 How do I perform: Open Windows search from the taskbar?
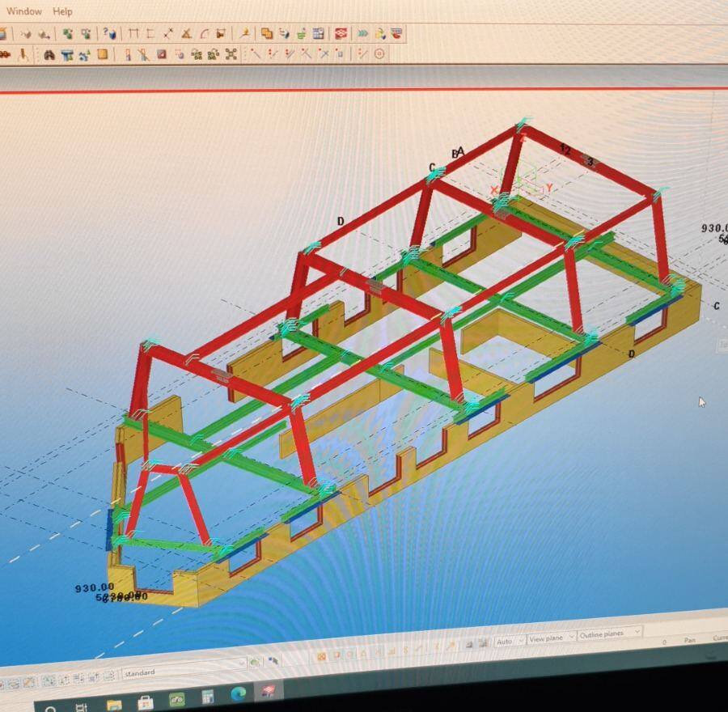click(51, 709)
